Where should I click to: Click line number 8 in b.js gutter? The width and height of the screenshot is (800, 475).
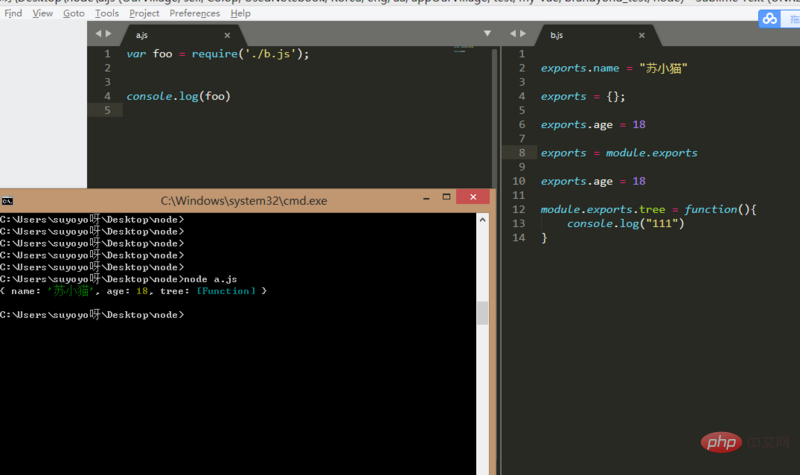(x=521, y=153)
